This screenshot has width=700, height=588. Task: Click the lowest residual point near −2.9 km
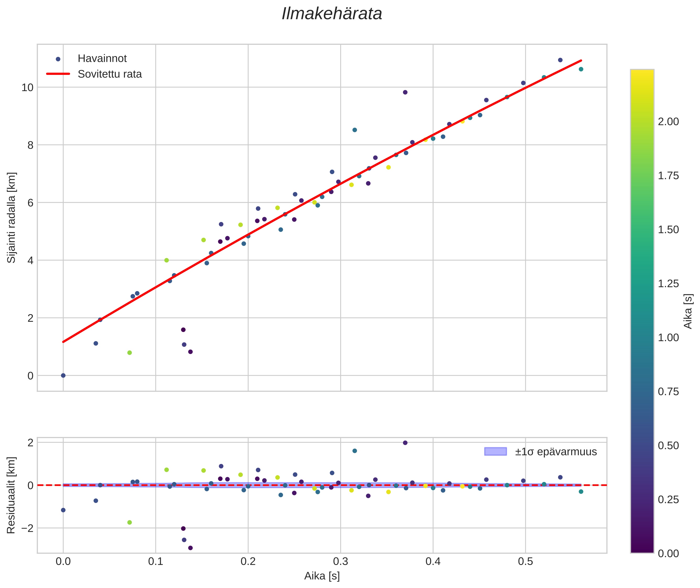tap(190, 548)
